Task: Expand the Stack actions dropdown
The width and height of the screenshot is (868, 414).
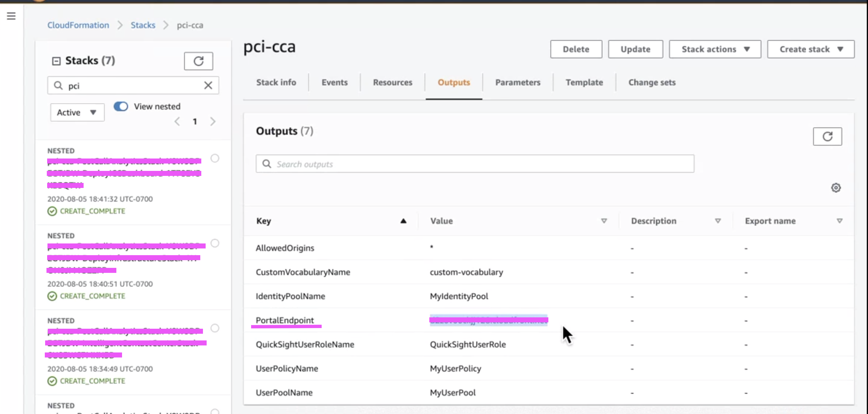Action: click(715, 49)
